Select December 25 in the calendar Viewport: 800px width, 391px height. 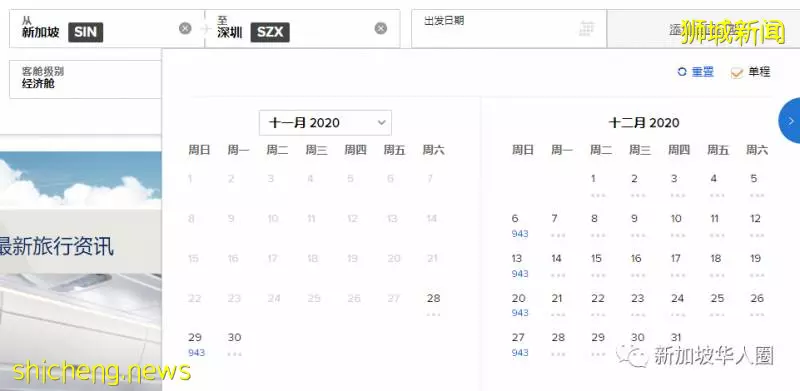(717, 305)
